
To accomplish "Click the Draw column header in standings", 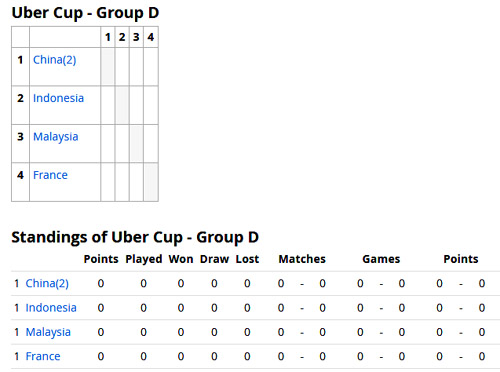I will tap(214, 259).
